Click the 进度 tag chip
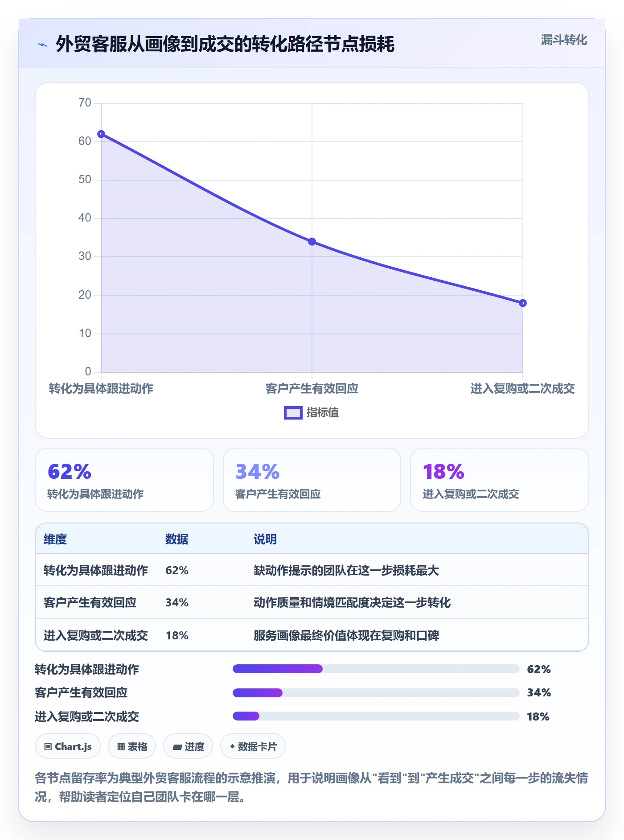 pyautogui.click(x=188, y=746)
